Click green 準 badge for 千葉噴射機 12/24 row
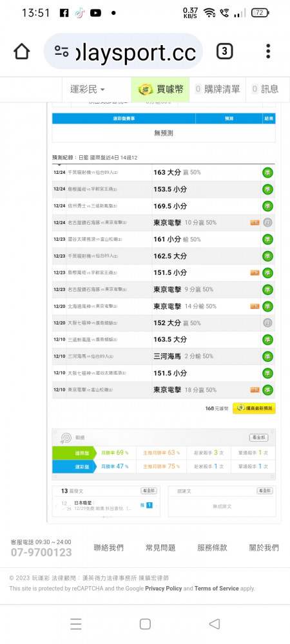This screenshot has height=644, width=290. pyautogui.click(x=268, y=173)
